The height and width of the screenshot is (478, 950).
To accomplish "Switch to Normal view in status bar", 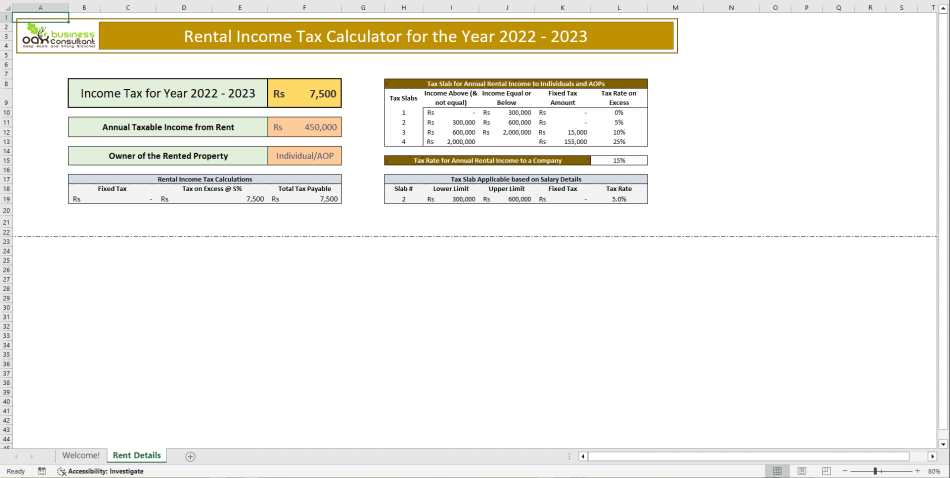I will coord(776,471).
